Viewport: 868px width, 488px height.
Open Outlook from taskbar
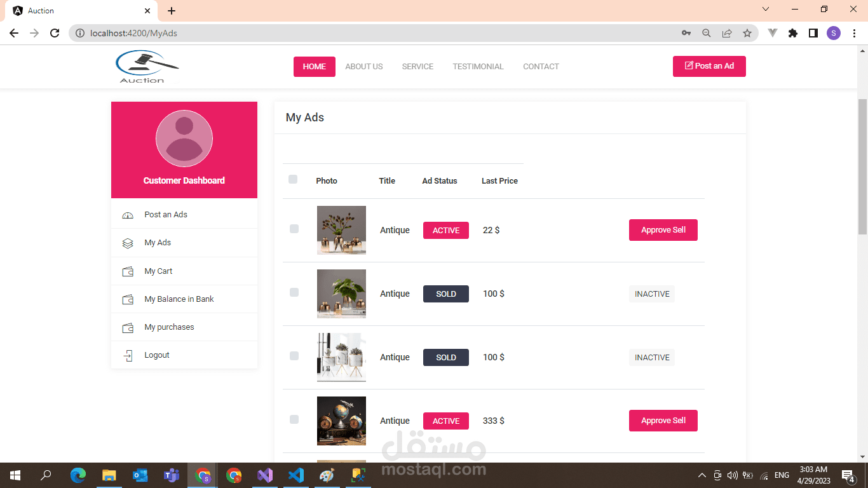(140, 475)
